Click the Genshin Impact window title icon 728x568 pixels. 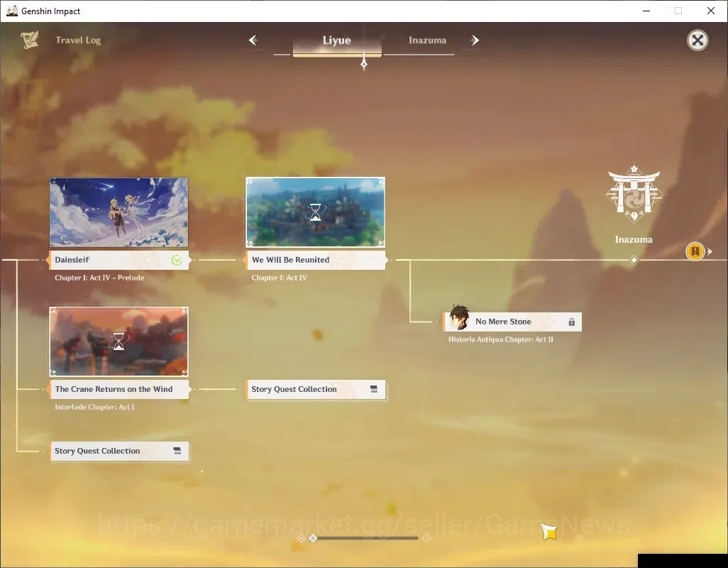(11, 11)
